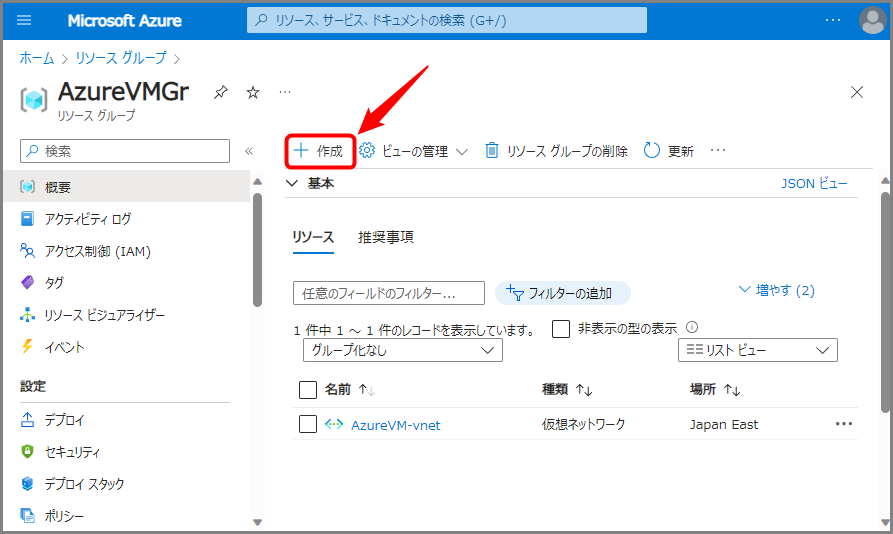
Task: Click the sidebar scroll-down arrow
Action: 257,522
